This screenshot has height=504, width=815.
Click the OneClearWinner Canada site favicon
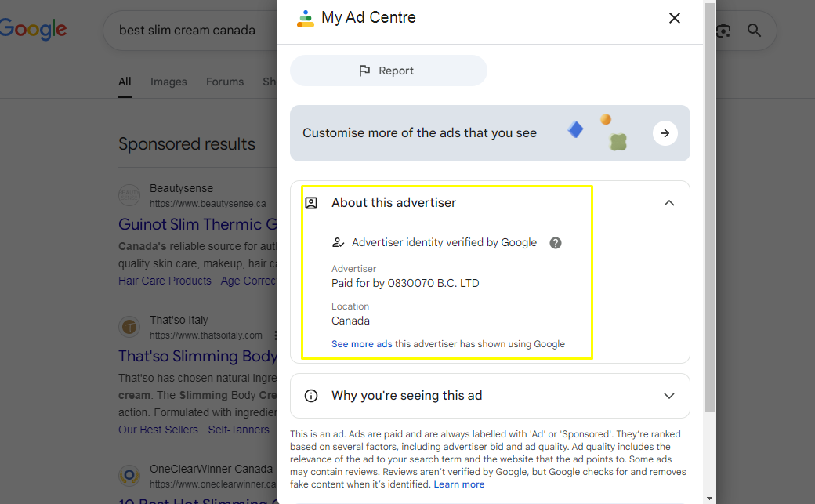[x=129, y=476]
